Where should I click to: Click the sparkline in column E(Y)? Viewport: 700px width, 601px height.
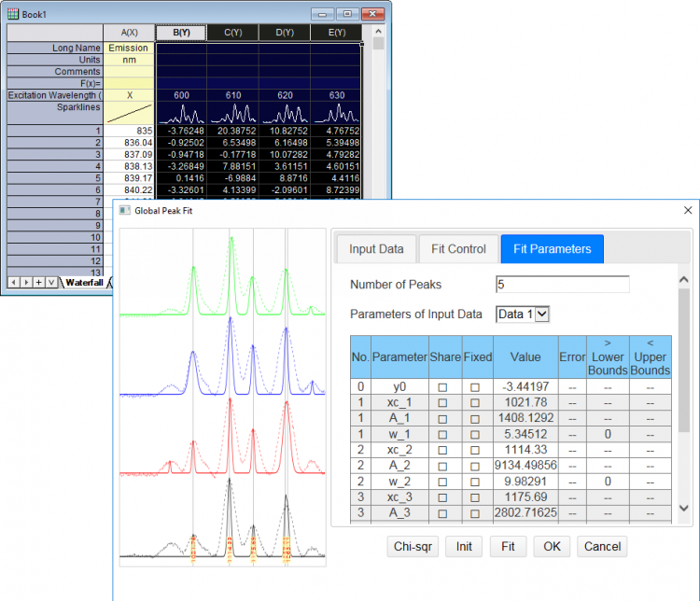click(x=337, y=114)
